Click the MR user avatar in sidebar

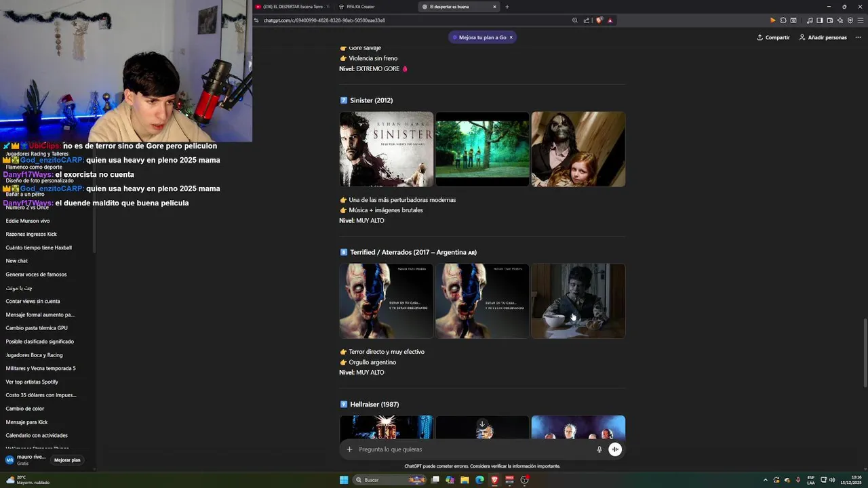pyautogui.click(x=9, y=460)
